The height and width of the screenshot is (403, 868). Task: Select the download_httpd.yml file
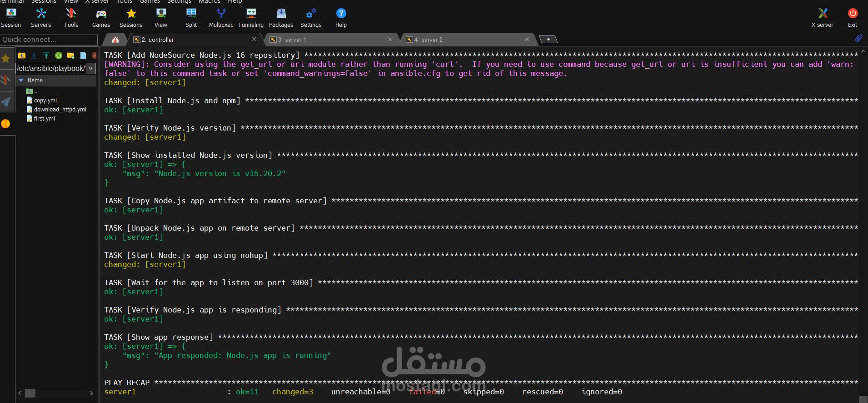click(x=56, y=109)
